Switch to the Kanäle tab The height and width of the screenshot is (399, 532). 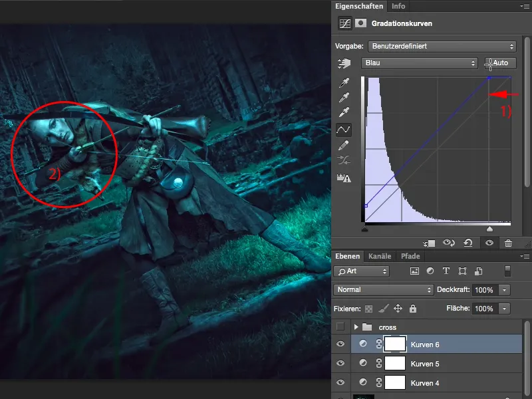point(380,256)
